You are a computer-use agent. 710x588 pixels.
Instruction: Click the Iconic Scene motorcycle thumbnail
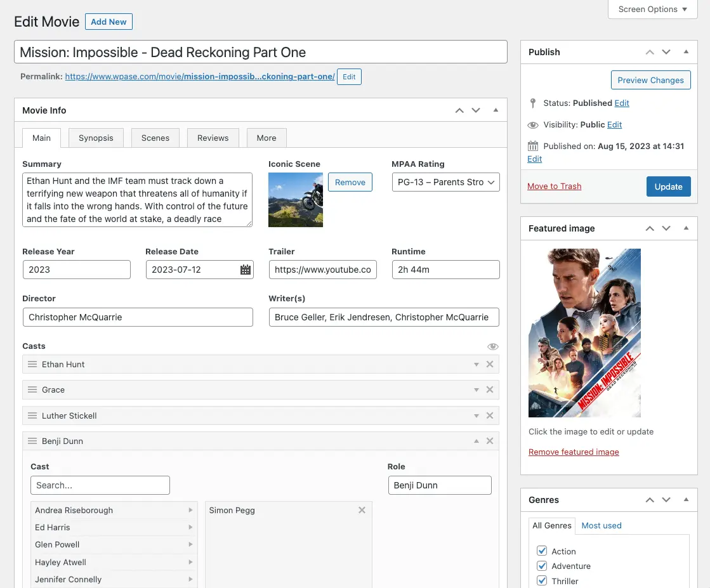296,200
